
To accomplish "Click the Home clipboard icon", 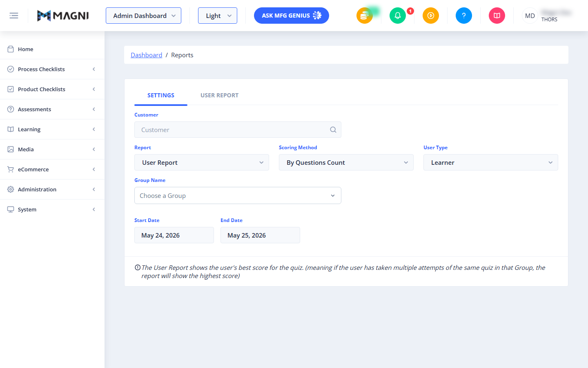I will coord(11,49).
